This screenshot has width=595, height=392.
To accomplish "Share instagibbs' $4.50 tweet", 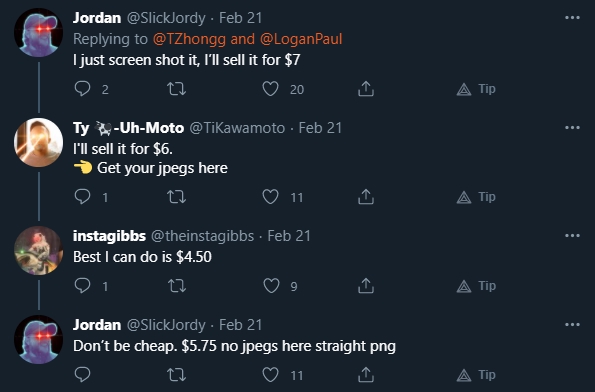I will [366, 285].
